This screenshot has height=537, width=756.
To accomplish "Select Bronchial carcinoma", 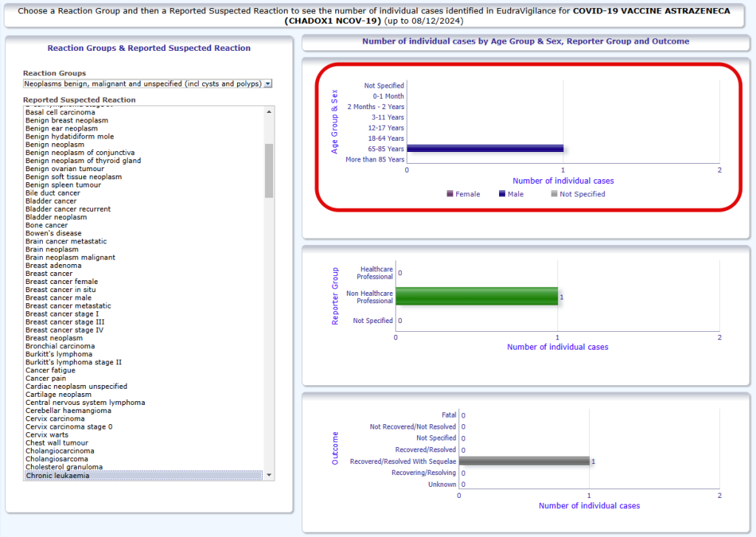I will 61,346.
